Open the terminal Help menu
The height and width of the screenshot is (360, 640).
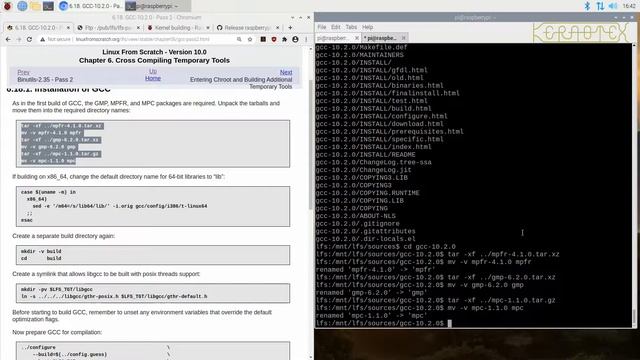tap(367, 27)
